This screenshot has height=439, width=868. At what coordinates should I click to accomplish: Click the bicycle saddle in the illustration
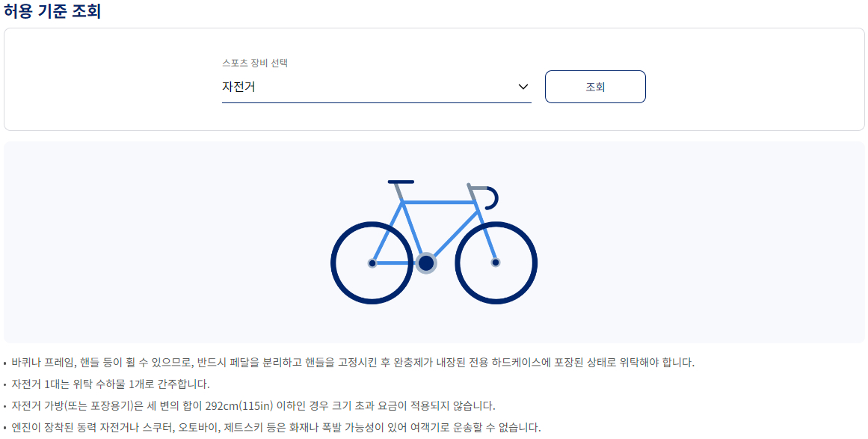tap(401, 182)
